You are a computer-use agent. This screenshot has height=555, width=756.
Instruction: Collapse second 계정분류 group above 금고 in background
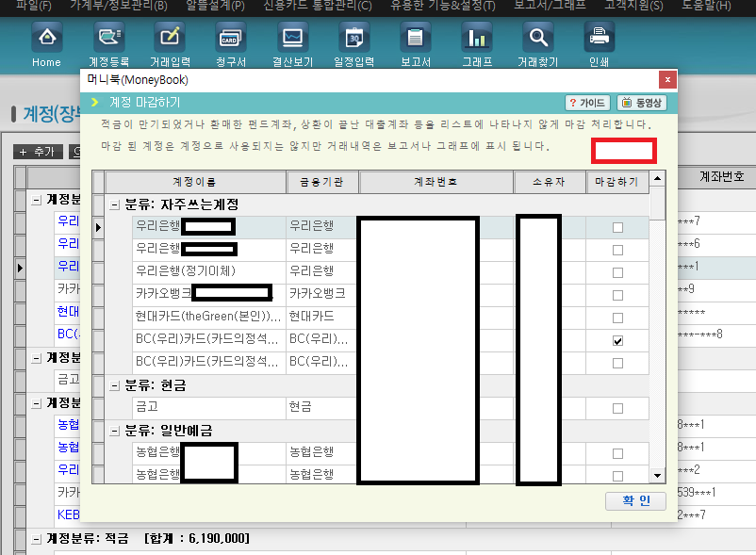37,358
